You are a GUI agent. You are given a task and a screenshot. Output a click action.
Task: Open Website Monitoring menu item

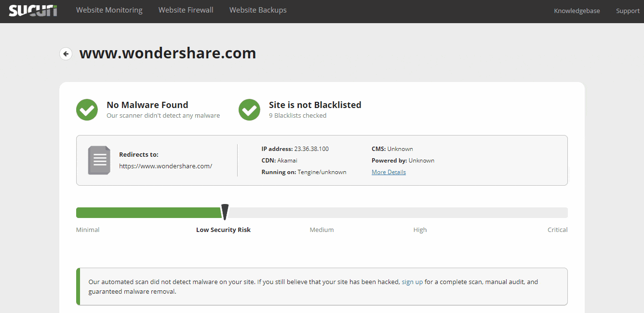[109, 10]
